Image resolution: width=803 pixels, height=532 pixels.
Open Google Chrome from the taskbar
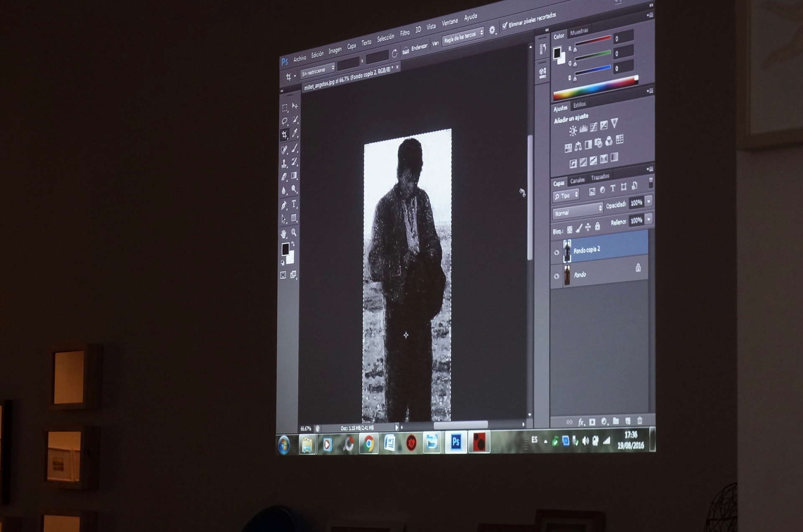point(368,443)
